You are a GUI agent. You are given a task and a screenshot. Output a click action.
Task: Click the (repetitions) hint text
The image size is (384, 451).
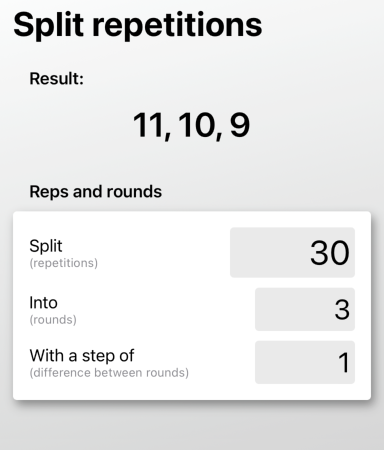(x=64, y=263)
